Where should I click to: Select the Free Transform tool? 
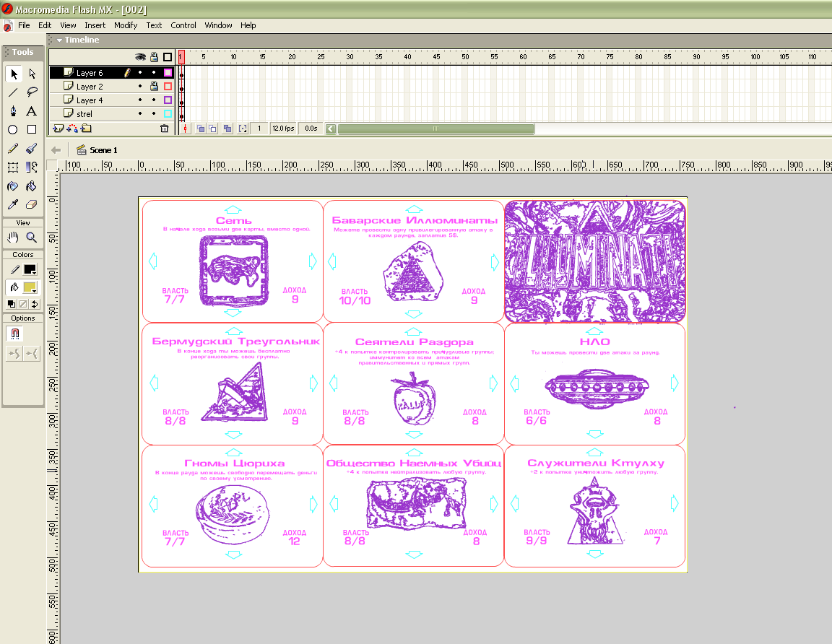[x=14, y=167]
